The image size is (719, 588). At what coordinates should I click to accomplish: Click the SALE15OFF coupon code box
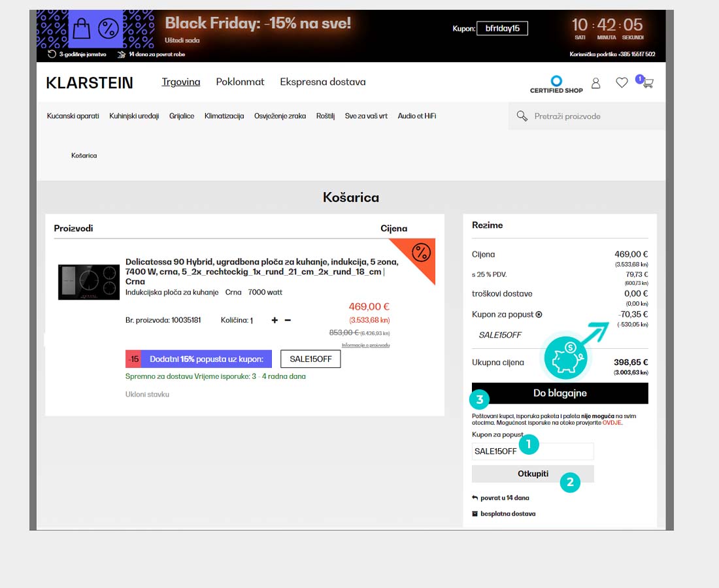click(x=310, y=359)
